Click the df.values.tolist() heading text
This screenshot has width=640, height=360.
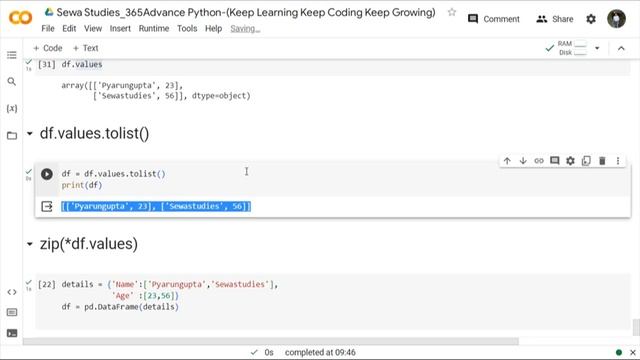click(94, 133)
